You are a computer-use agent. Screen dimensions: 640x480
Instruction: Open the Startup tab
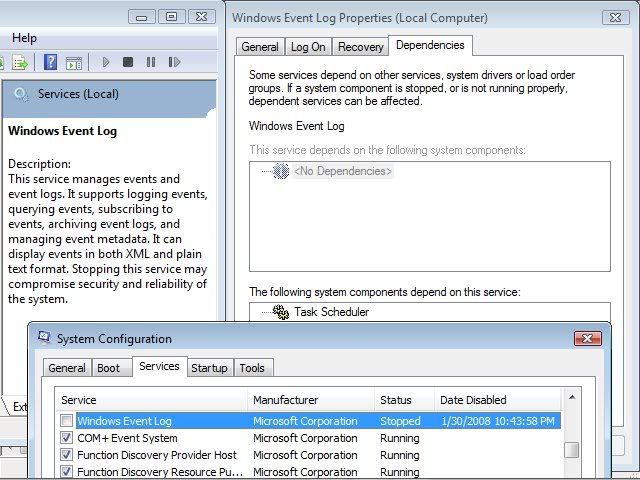tap(209, 368)
